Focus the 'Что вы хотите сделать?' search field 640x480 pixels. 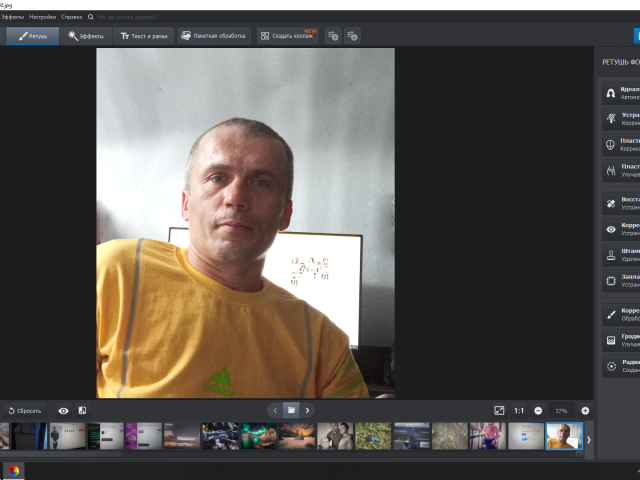[x=127, y=17]
